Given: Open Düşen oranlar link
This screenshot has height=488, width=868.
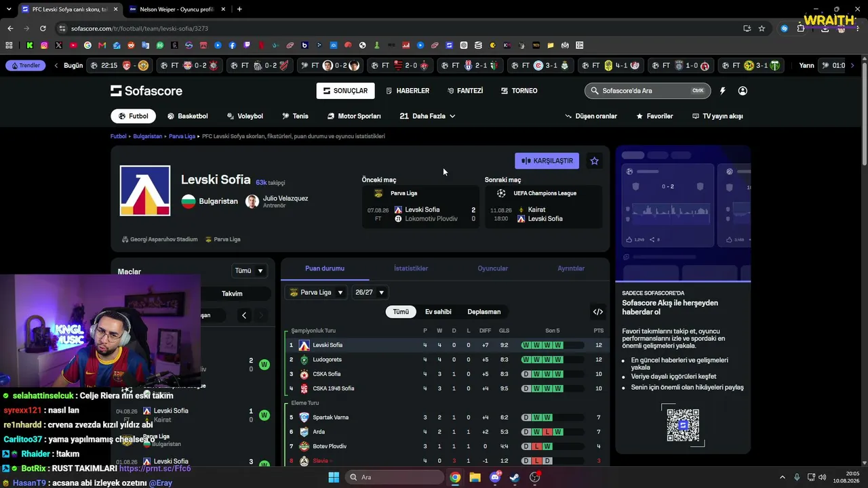Looking at the screenshot, I should pos(591,116).
